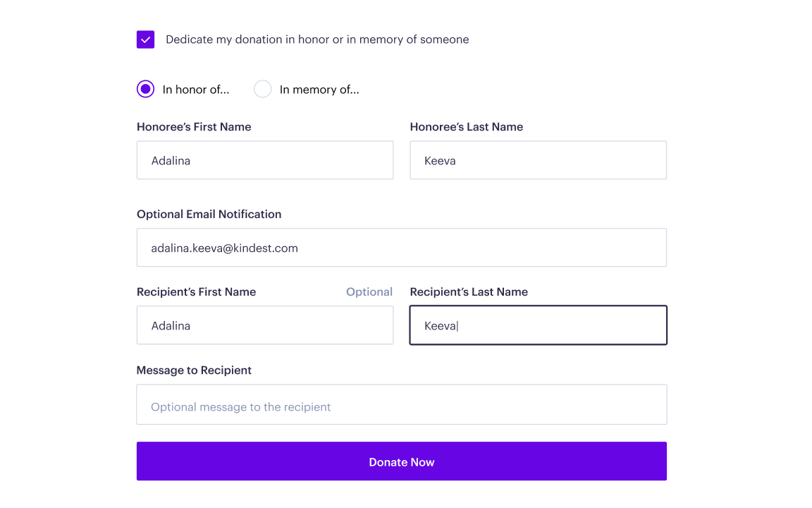This screenshot has height=508, width=812.
Task: Click the 'In memory of...' label text
Action: pyautogui.click(x=319, y=90)
